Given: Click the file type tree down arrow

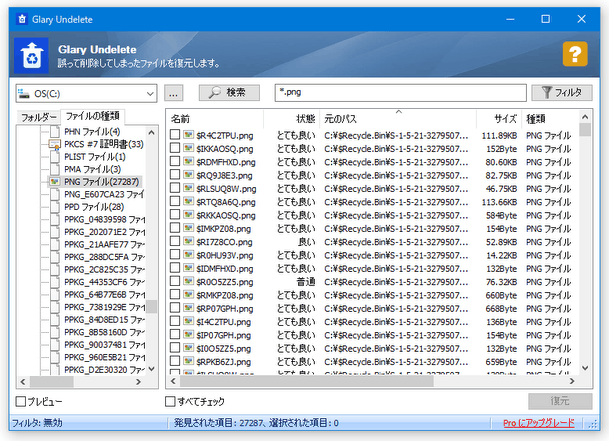Looking at the screenshot, I should (x=152, y=369).
